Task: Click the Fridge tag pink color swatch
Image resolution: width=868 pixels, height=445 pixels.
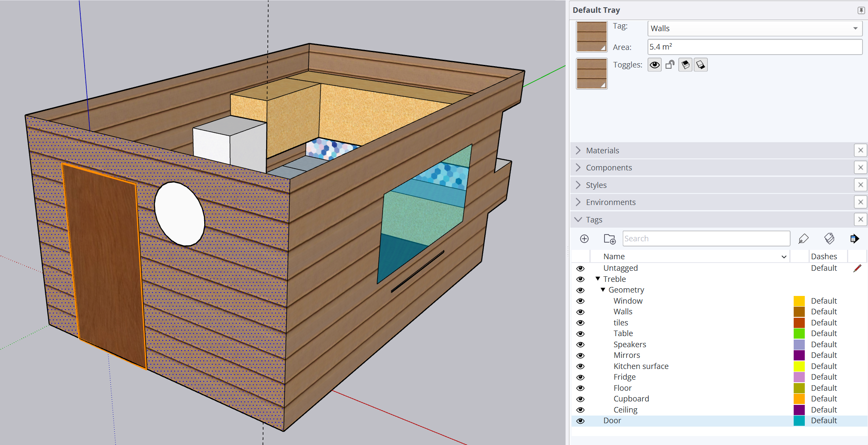Action: (x=799, y=377)
